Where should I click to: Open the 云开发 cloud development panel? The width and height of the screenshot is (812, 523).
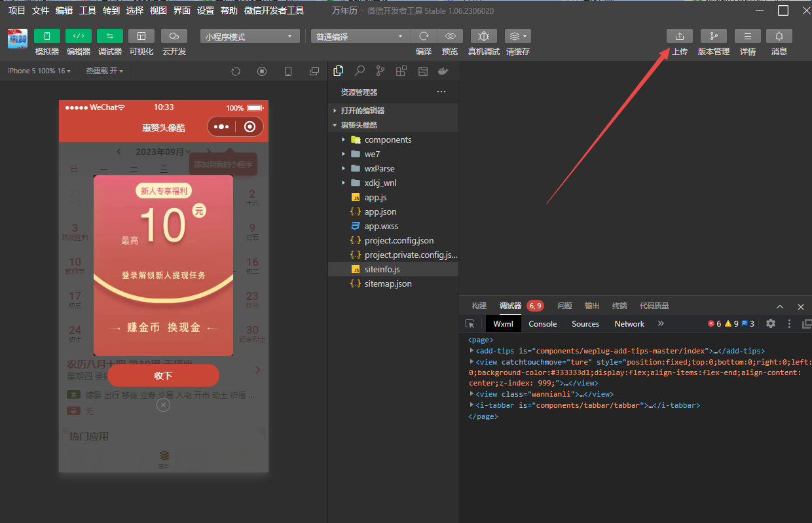point(174,36)
